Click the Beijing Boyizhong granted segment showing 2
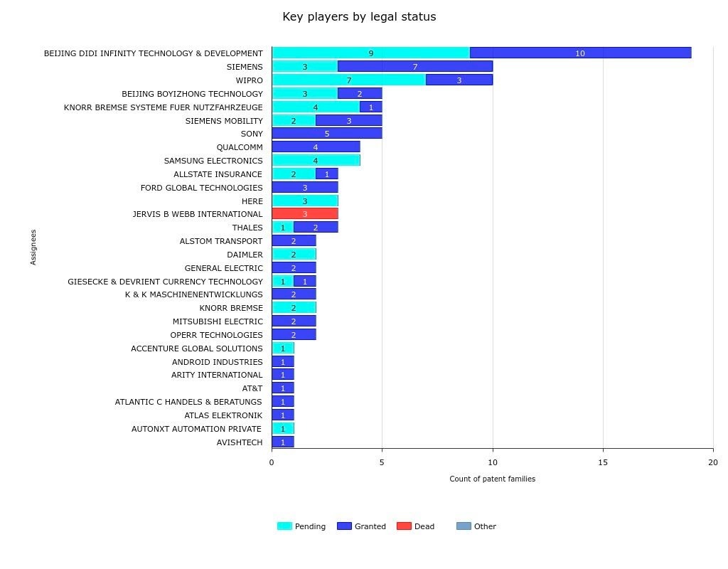This screenshot has height=569, width=728. pyautogui.click(x=360, y=93)
